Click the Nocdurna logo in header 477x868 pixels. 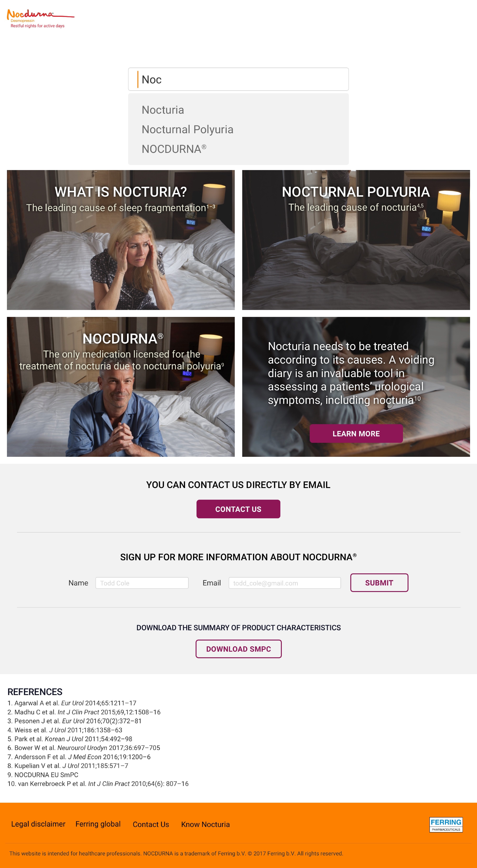pyautogui.click(x=40, y=18)
